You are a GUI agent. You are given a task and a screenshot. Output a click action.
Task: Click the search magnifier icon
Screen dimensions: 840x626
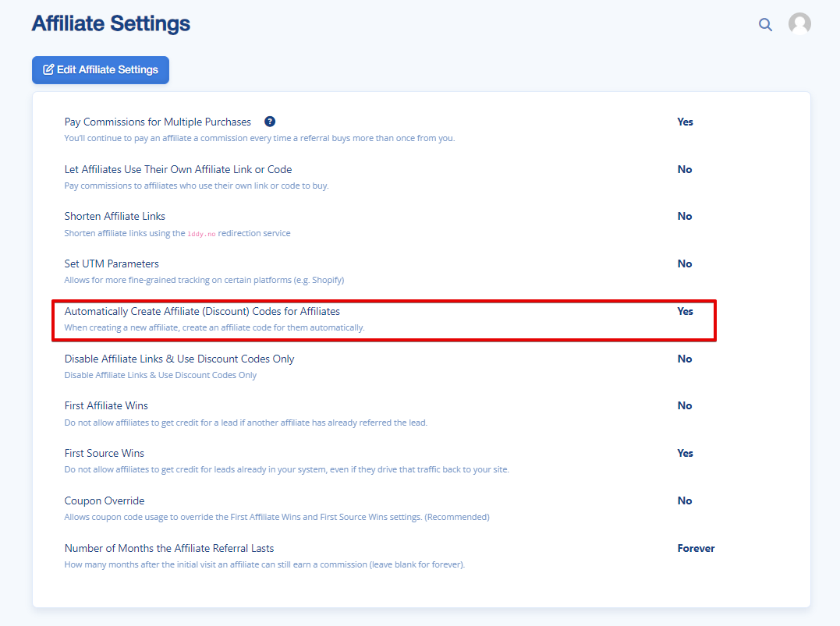coord(765,24)
